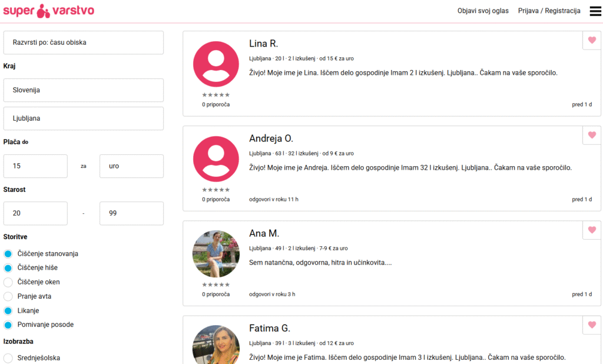The height and width of the screenshot is (364, 603).
Task: Open the hamburger menu icon
Action: point(595,11)
